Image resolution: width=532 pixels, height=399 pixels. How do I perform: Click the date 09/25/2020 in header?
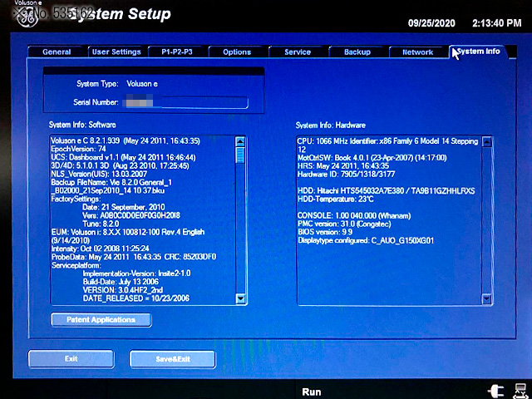[x=431, y=23]
